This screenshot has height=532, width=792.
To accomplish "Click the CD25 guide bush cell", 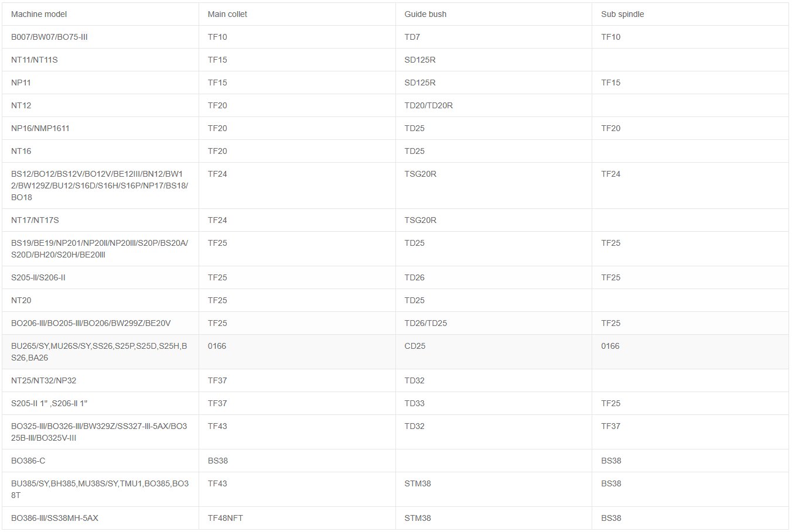I will pyautogui.click(x=494, y=352).
